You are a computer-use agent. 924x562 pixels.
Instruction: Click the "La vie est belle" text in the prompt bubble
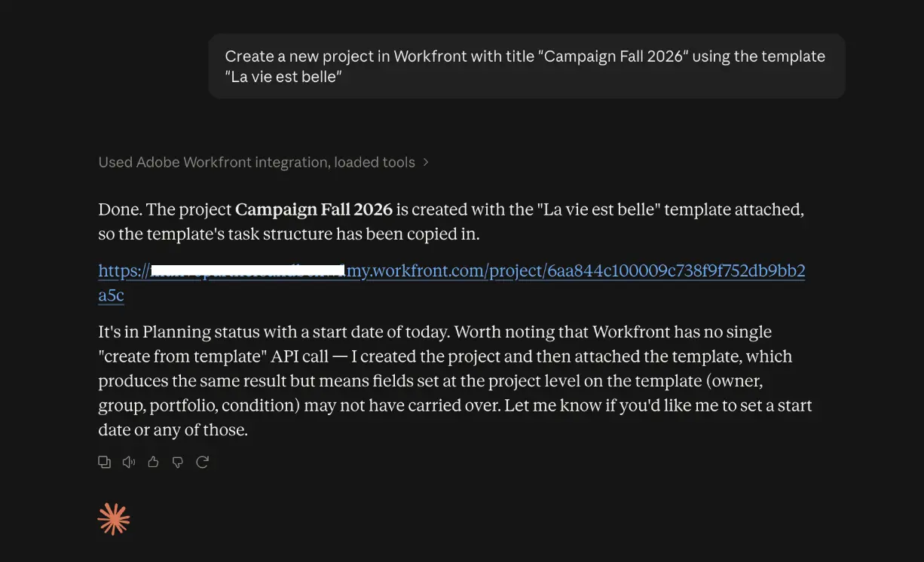(283, 77)
